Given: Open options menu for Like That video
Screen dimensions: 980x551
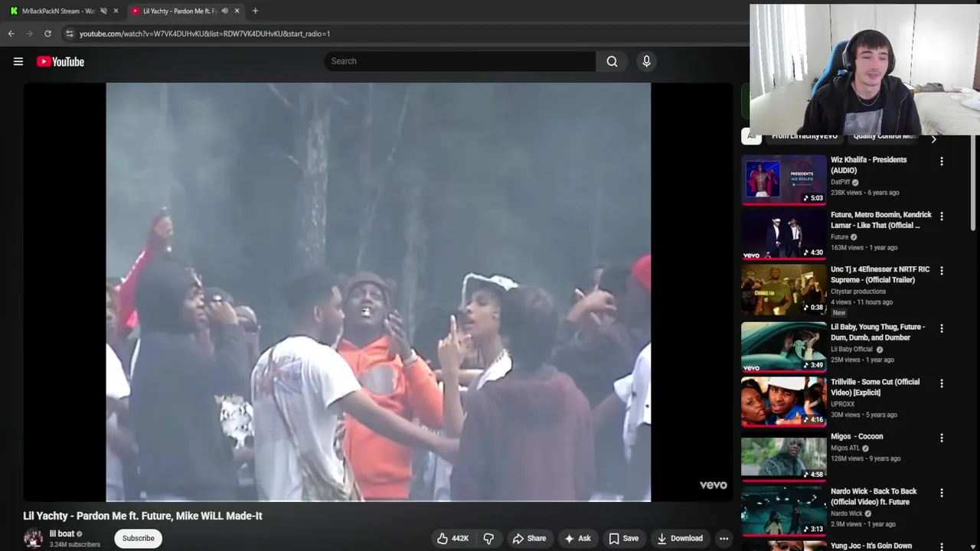Looking at the screenshot, I should (942, 217).
